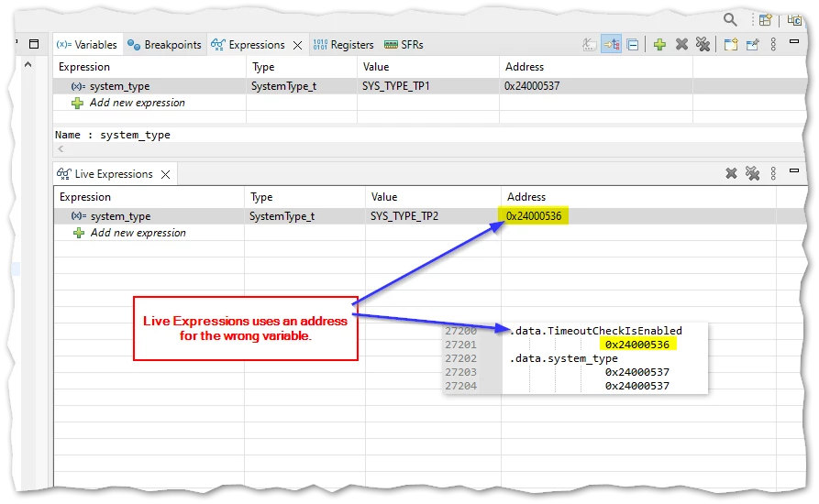Click left scroll arrow in detail pane
Screen dimensions: 819x504
click(x=61, y=149)
